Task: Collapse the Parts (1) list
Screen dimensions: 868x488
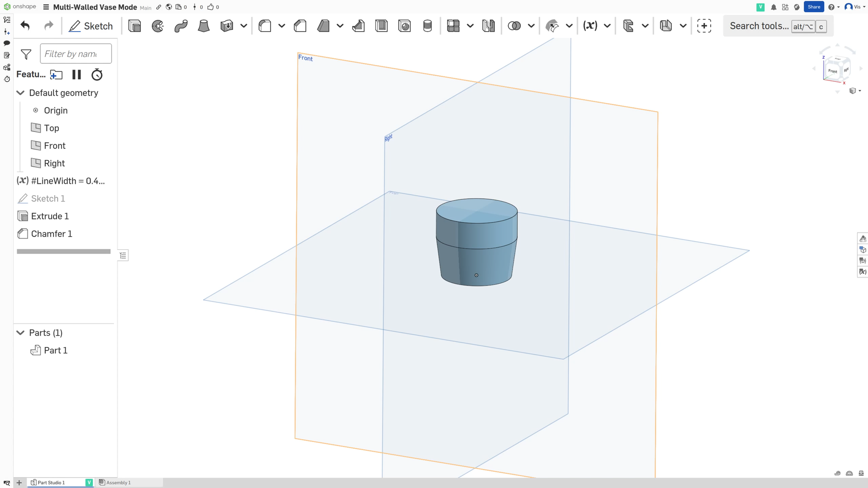Action: point(20,333)
